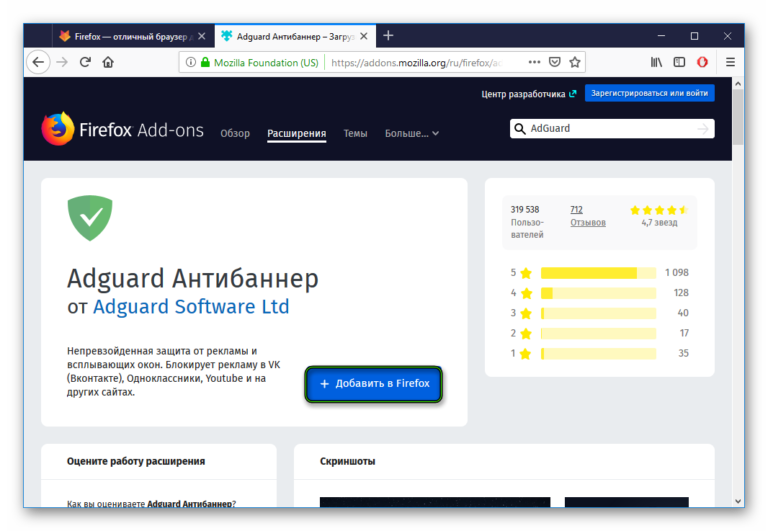Reload the current page
Viewport: 768px width, 531px height.
[x=85, y=62]
